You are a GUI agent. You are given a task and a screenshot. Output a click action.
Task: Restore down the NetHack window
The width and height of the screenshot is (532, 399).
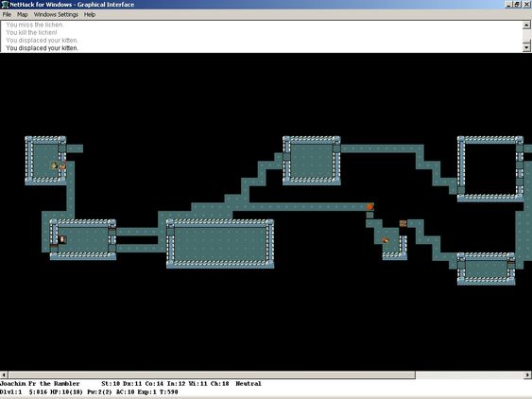(517, 5)
